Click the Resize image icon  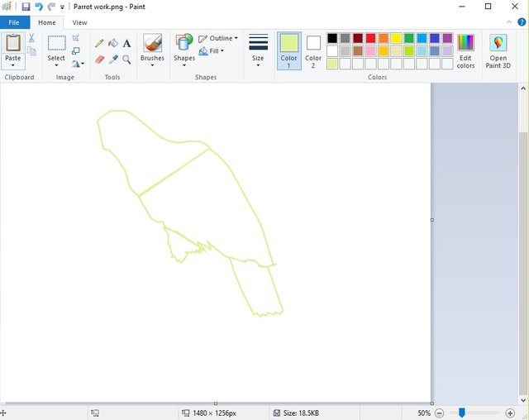pyautogui.click(x=76, y=51)
